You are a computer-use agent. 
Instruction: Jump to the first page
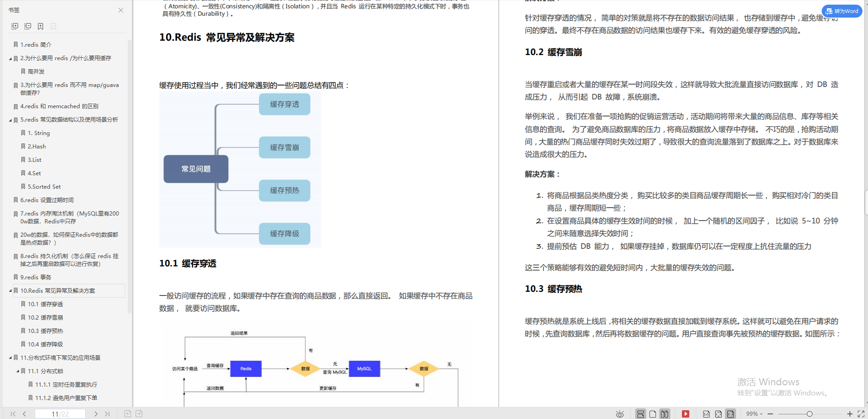click(x=12, y=414)
